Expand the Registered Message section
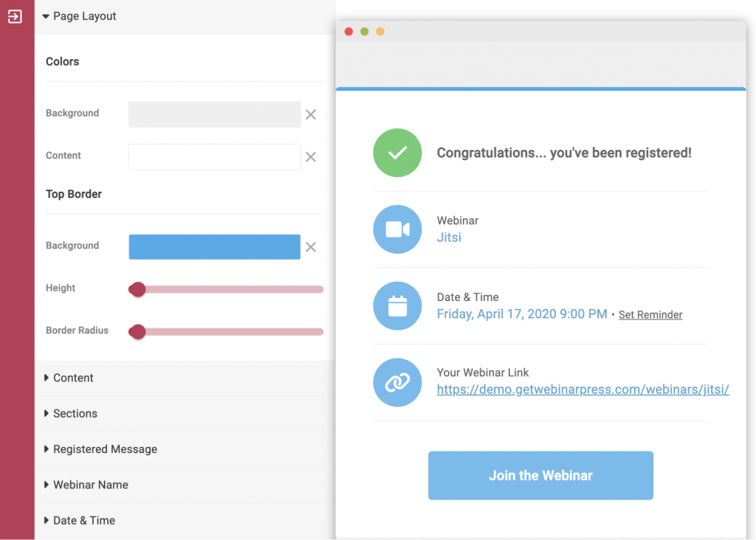Screen dimensions: 756x540 tap(105, 449)
